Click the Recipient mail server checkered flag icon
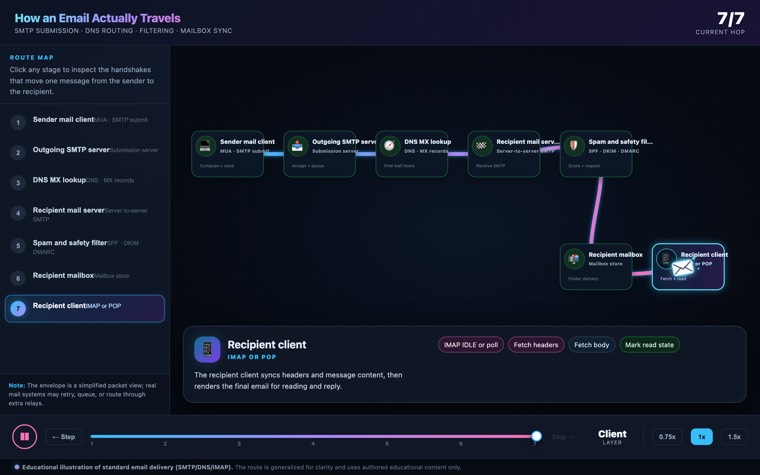 coord(481,146)
